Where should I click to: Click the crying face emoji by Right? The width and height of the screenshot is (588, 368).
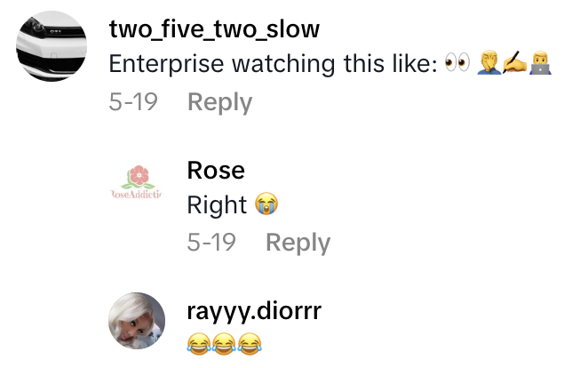tap(266, 204)
